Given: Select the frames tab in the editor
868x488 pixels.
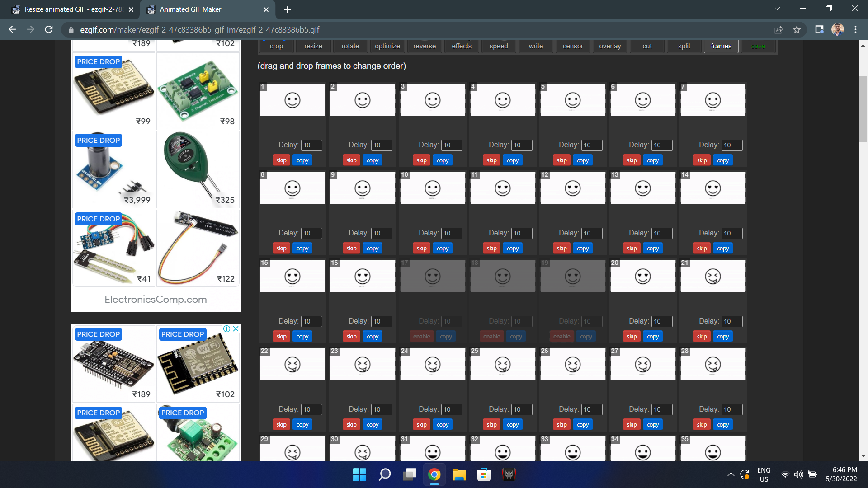Looking at the screenshot, I should 721,46.
